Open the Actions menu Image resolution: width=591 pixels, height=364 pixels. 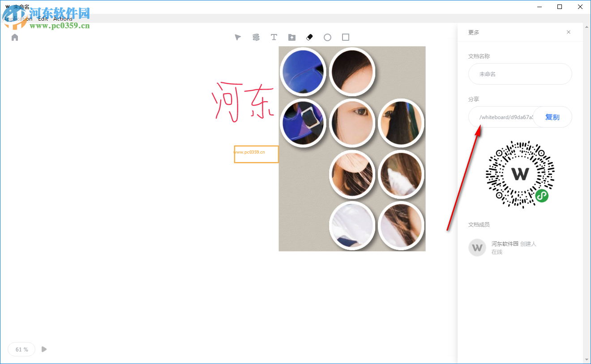(x=63, y=19)
